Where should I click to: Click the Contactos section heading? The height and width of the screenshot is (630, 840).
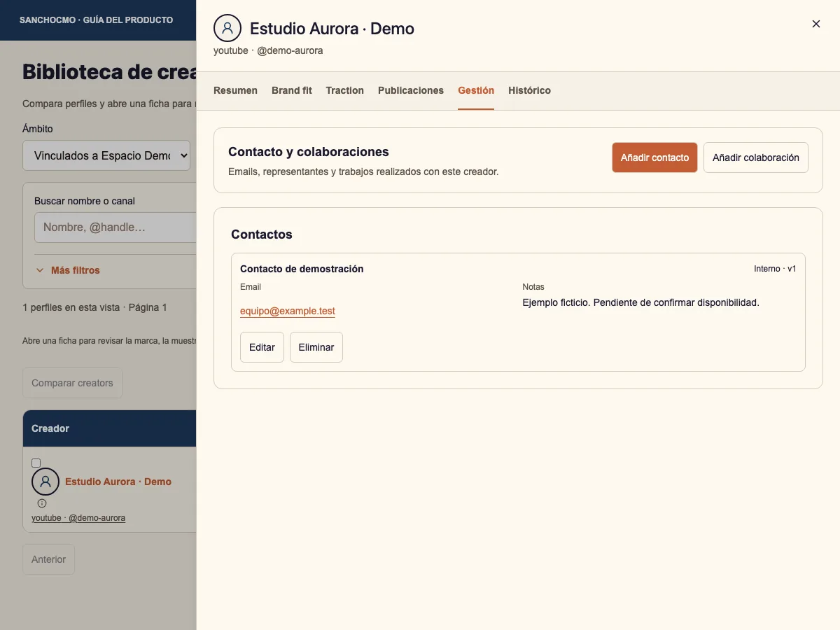(262, 234)
